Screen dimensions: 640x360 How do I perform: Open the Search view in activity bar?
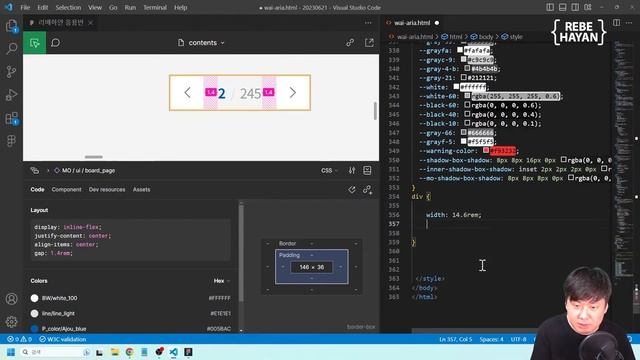point(11,49)
